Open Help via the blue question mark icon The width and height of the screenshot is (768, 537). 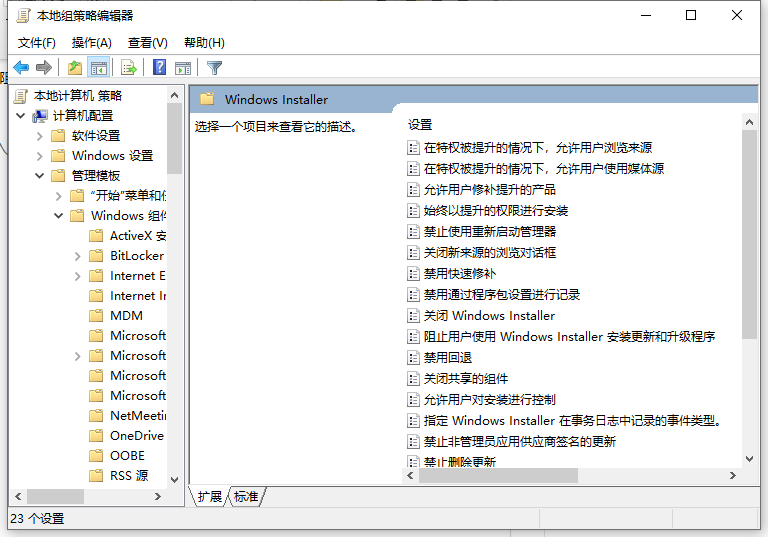click(x=159, y=68)
